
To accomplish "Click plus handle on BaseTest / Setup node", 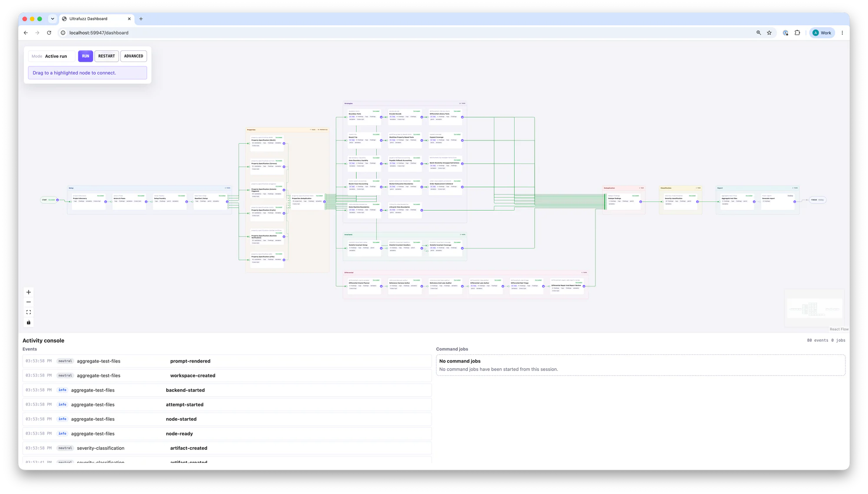I will click(227, 202).
